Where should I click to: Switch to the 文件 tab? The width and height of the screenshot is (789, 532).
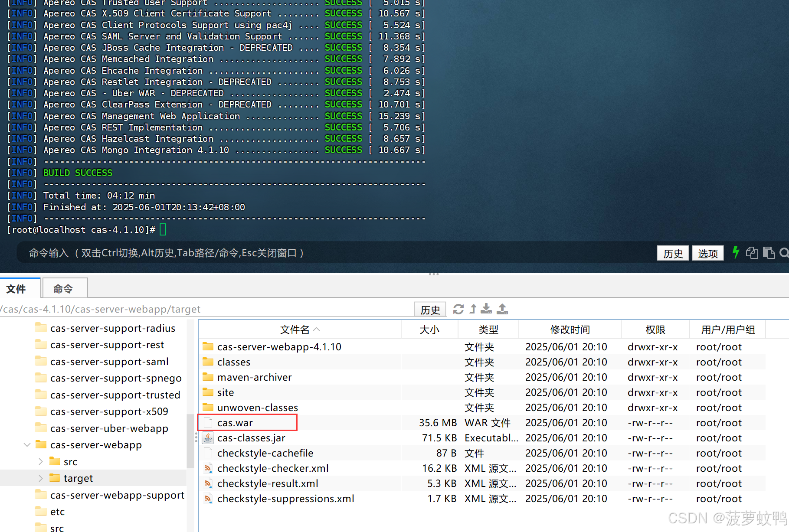[x=20, y=288]
